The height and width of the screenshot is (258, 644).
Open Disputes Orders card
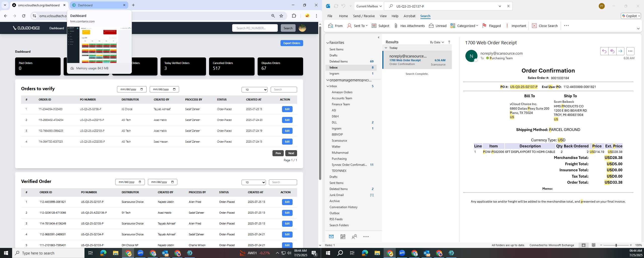coord(280,66)
